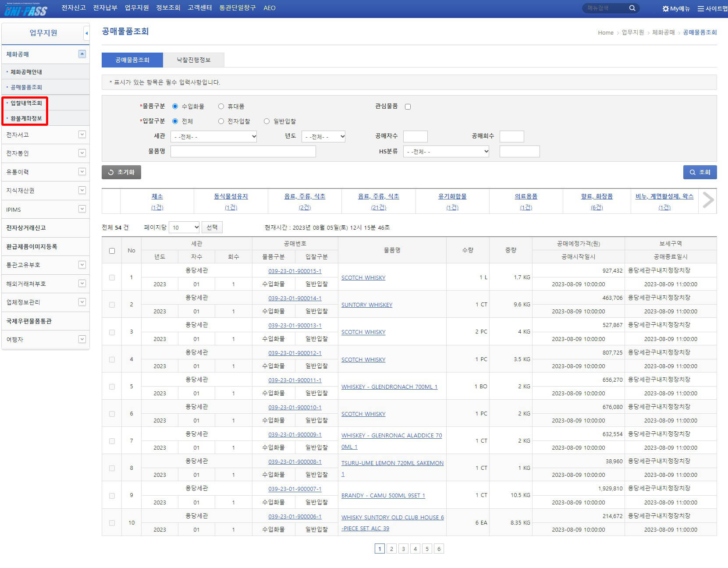This screenshot has height=568, width=728.
Task: Open 입찰내역조회 sidebar item
Action: [x=26, y=103]
